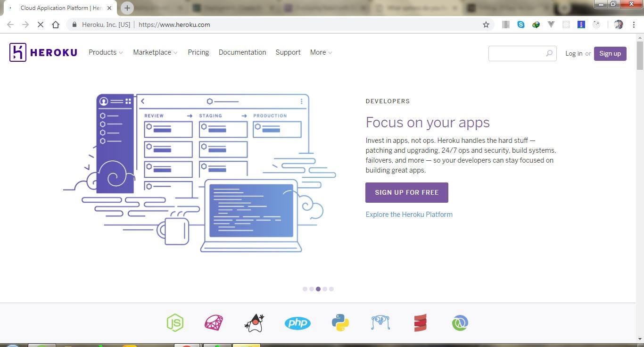644x347 pixels.
Task: Expand the Products dropdown menu
Action: tap(106, 52)
